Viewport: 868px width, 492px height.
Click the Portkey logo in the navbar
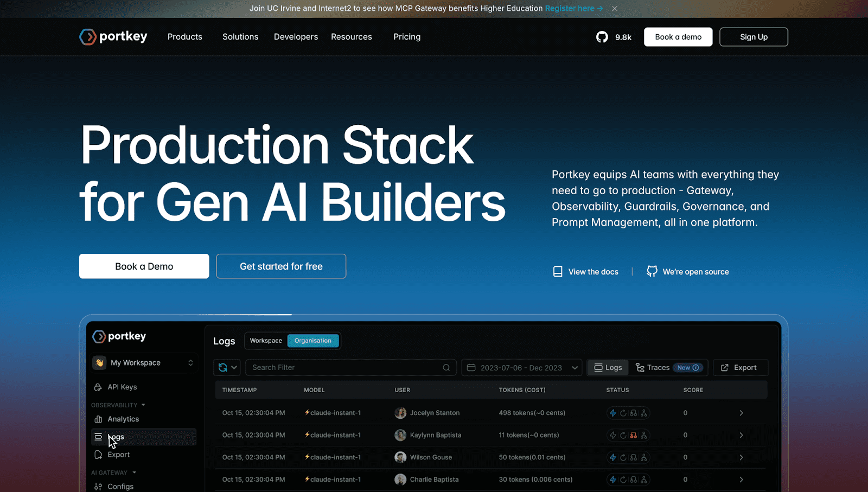coord(113,36)
